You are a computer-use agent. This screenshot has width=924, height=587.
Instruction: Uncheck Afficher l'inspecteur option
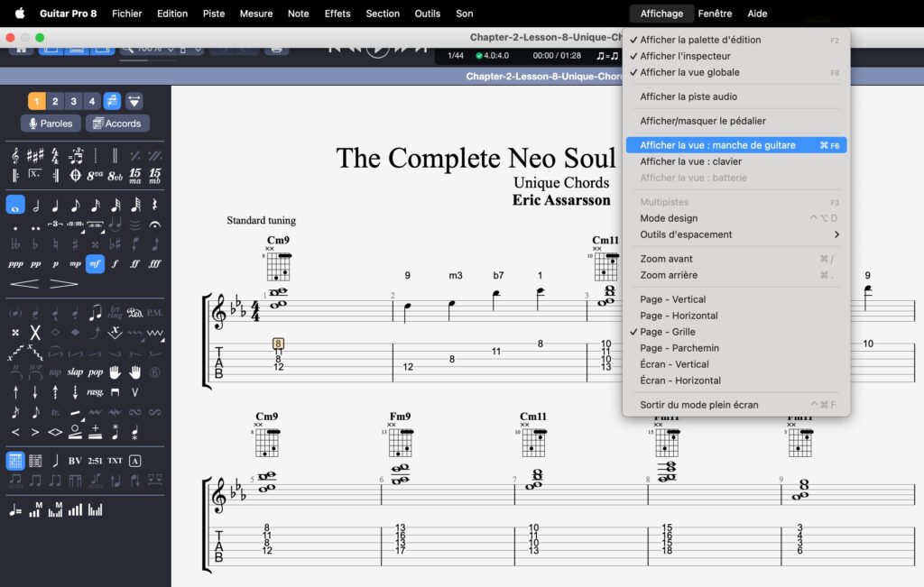(x=685, y=56)
